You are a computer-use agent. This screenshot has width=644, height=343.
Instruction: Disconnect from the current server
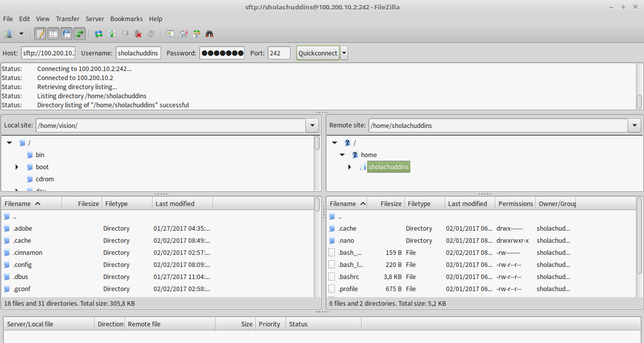click(x=138, y=34)
